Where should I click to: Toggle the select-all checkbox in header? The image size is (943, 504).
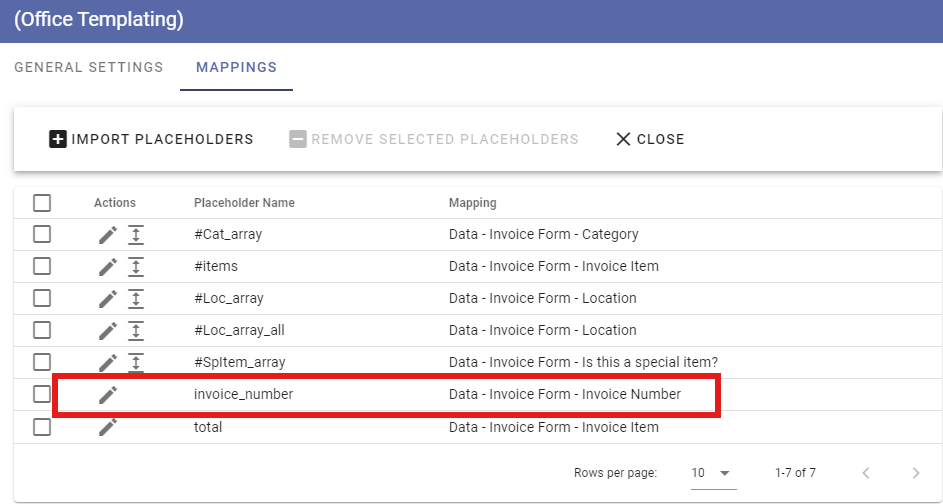42,203
